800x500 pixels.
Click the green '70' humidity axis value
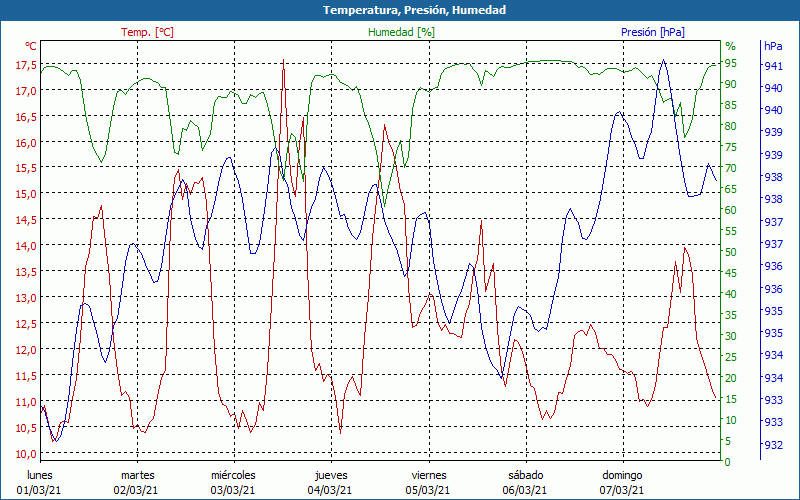click(x=731, y=168)
